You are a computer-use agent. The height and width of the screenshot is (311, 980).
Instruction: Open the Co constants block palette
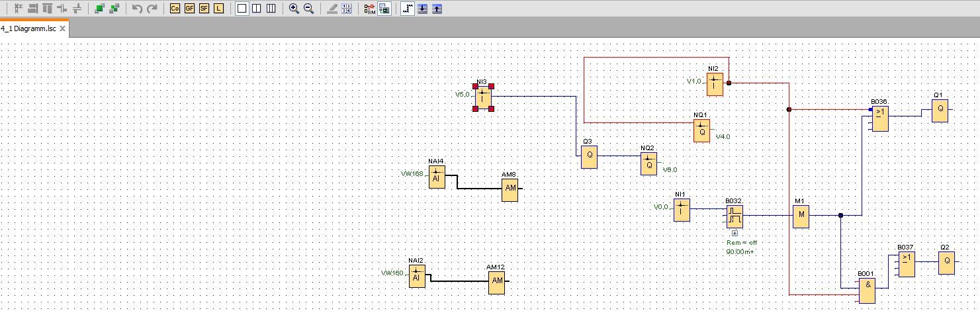pyautogui.click(x=175, y=9)
